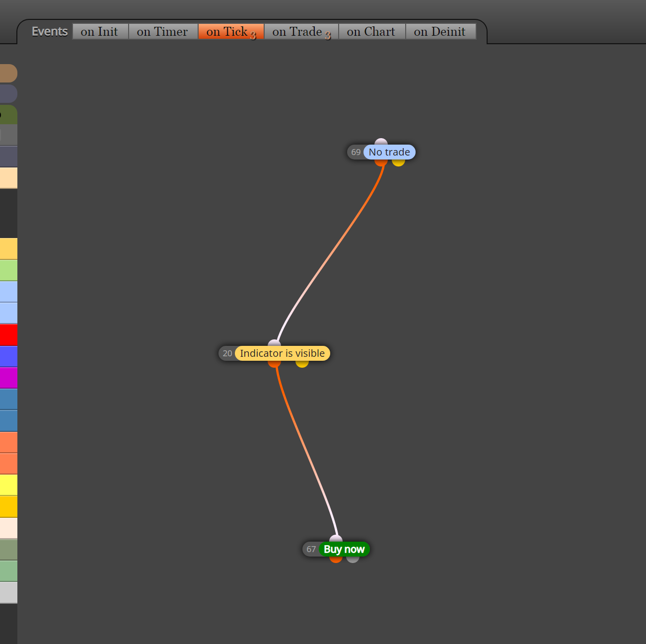
Task: Pick the orange-yellow swatch above light green
Action: coord(8,248)
